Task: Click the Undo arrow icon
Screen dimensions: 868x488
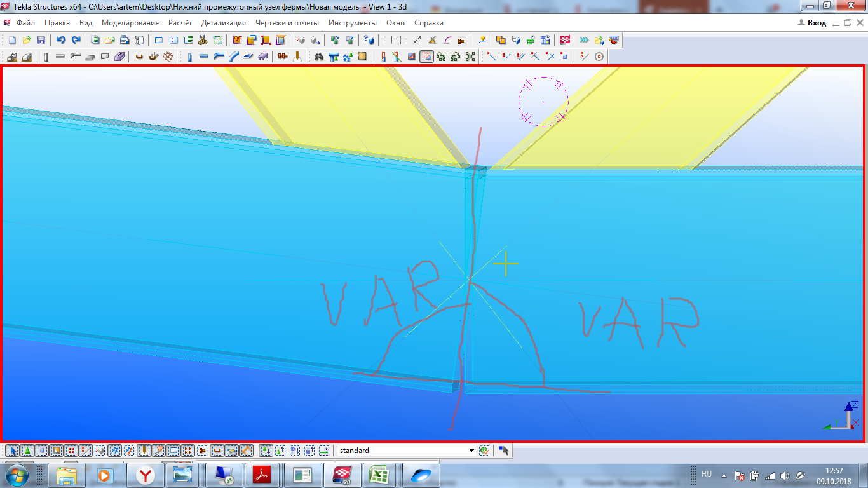Action: click(61, 40)
